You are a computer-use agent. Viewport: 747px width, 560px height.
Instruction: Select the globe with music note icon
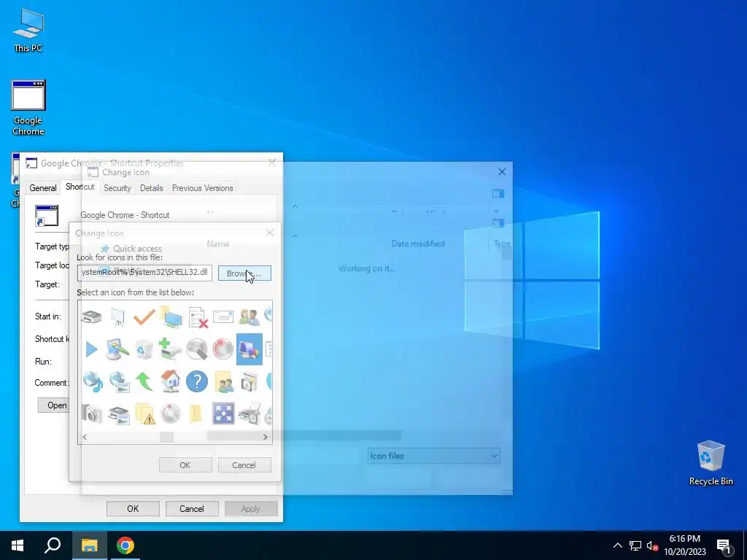point(92,381)
